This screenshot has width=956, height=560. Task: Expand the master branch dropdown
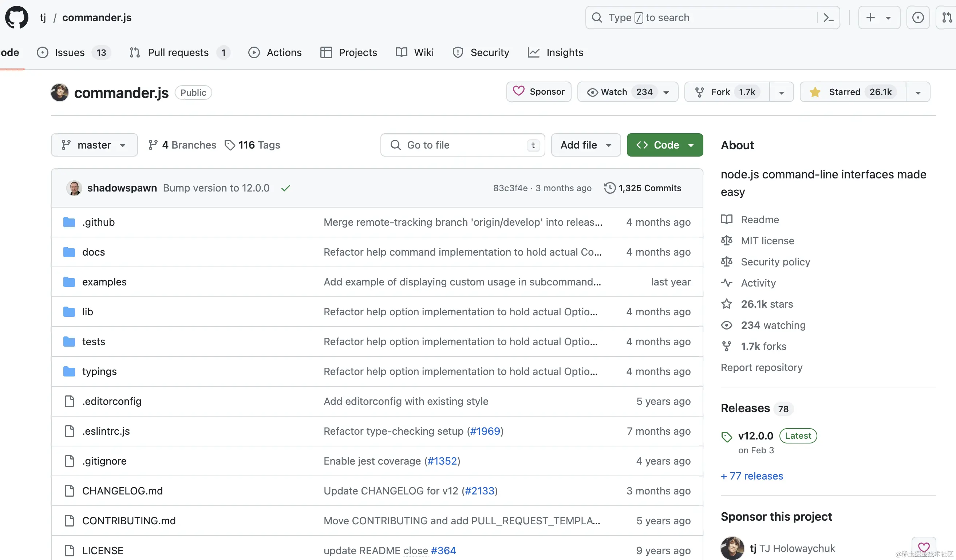point(94,145)
